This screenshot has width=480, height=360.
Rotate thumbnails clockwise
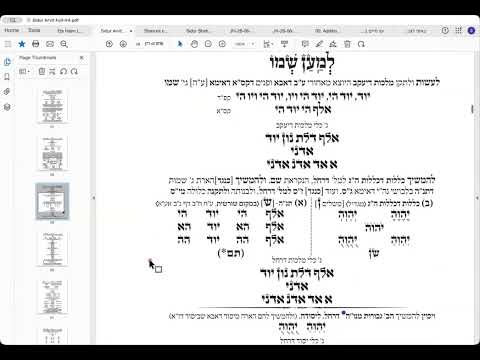74,71
